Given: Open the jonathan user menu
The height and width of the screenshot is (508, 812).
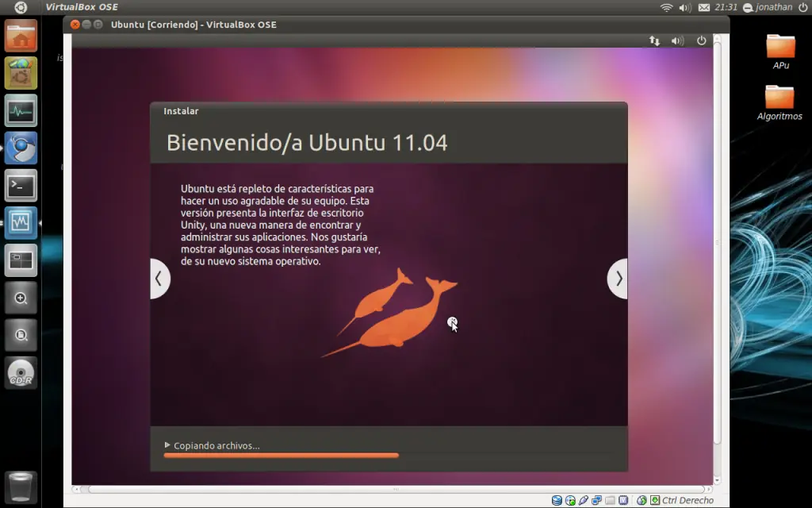Looking at the screenshot, I should [768, 7].
